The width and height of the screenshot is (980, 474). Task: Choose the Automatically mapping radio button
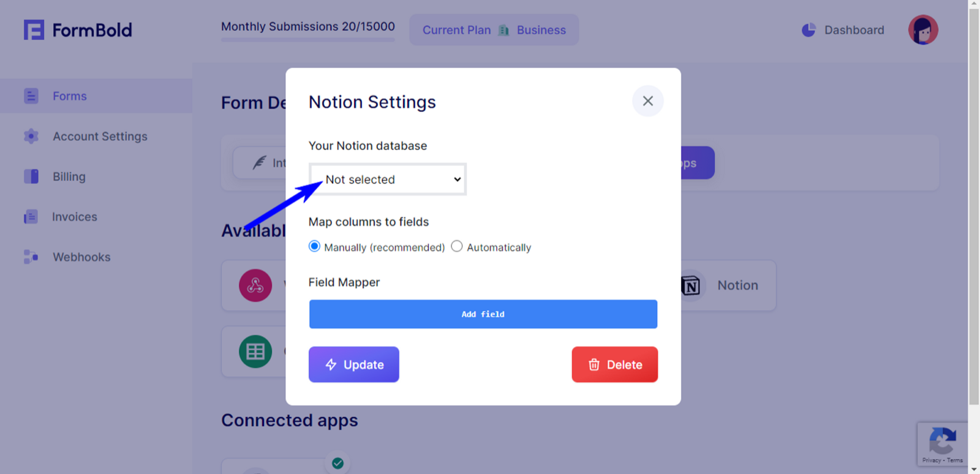(x=457, y=246)
